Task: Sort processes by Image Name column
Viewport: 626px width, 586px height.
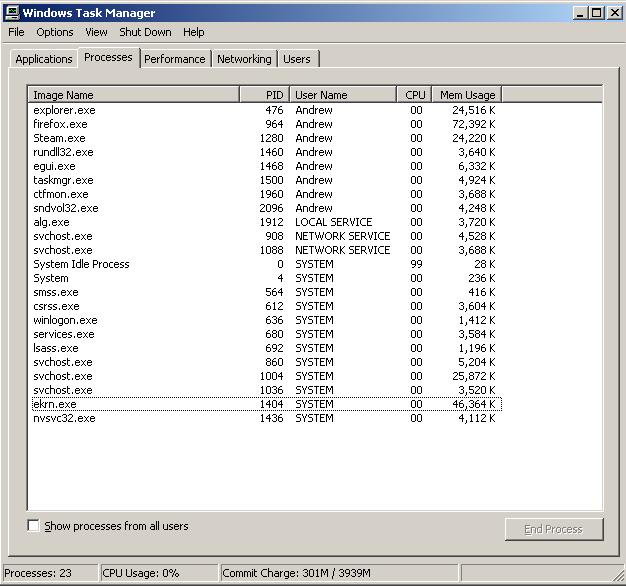Action: pos(133,95)
